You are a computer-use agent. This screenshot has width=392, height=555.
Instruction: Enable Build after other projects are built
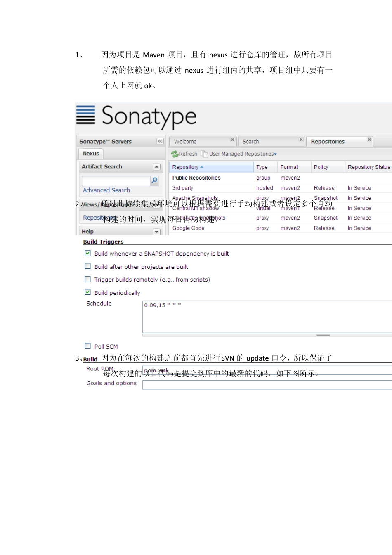(x=87, y=266)
